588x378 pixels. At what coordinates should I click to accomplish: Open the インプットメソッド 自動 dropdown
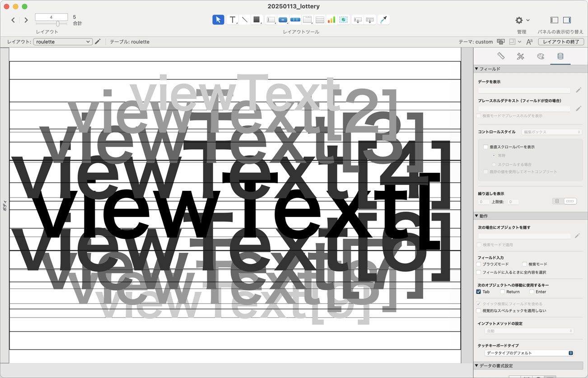(529, 331)
